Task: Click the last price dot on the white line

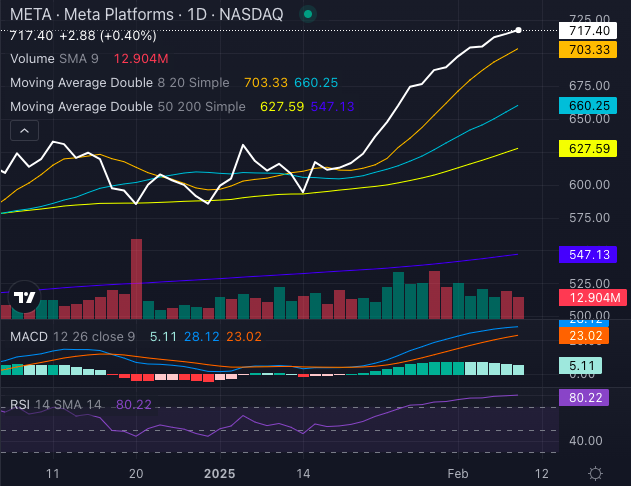Action: coord(518,31)
